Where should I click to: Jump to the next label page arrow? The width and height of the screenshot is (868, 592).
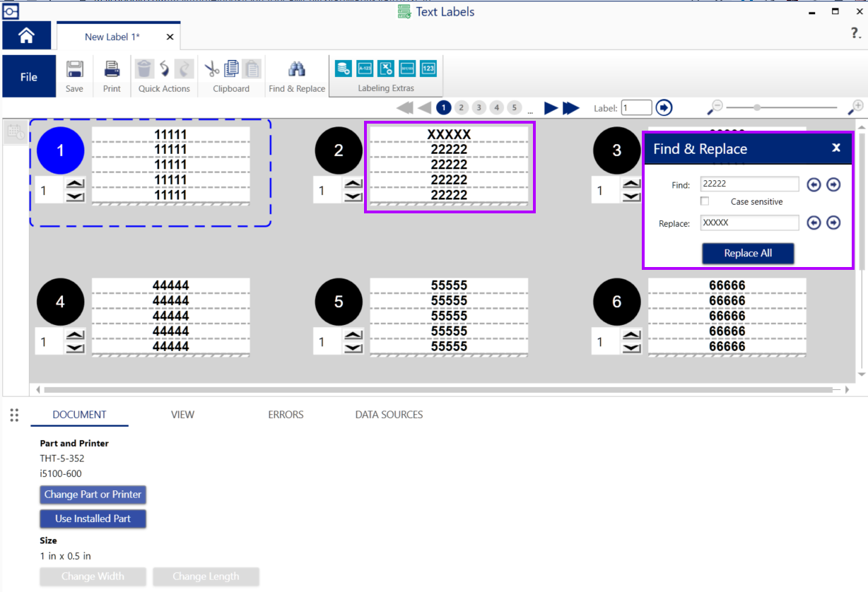(x=551, y=108)
